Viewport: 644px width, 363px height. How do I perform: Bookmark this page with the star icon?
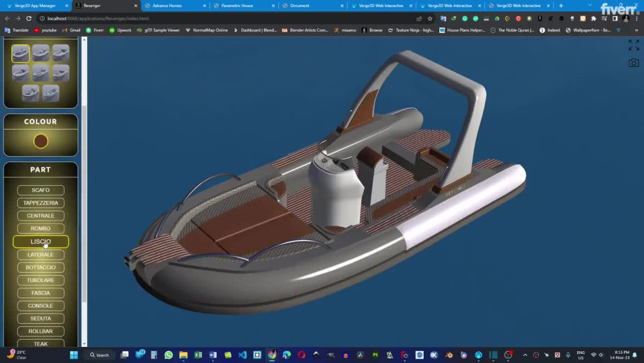pyautogui.click(x=430, y=19)
